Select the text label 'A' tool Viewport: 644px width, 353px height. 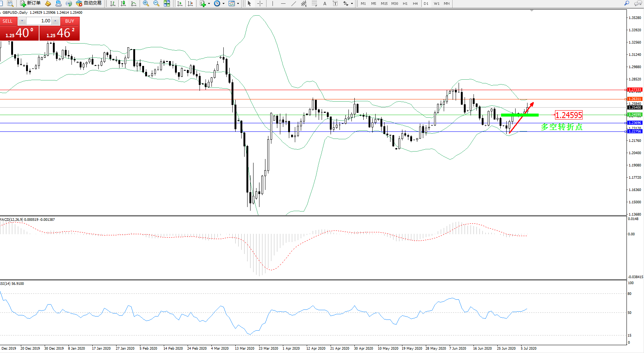(325, 3)
